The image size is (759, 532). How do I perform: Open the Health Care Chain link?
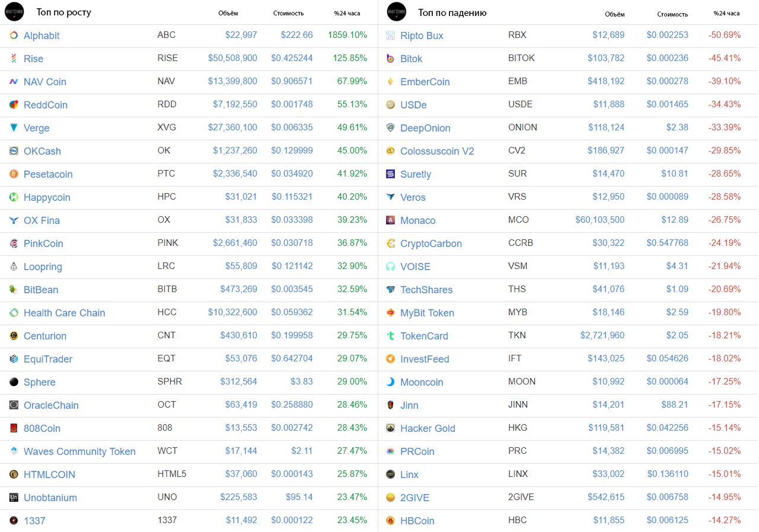pos(65,313)
